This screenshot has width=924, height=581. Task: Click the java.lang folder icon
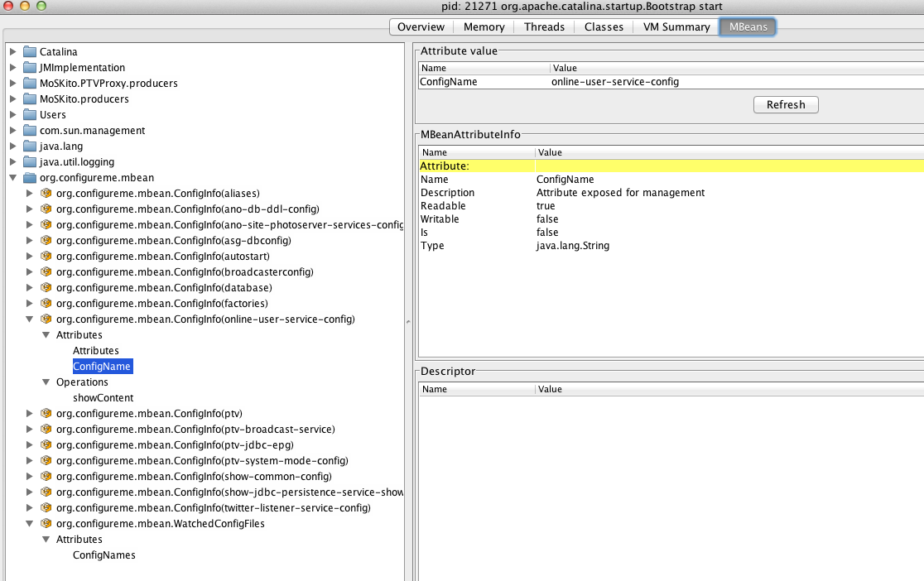tap(30, 146)
